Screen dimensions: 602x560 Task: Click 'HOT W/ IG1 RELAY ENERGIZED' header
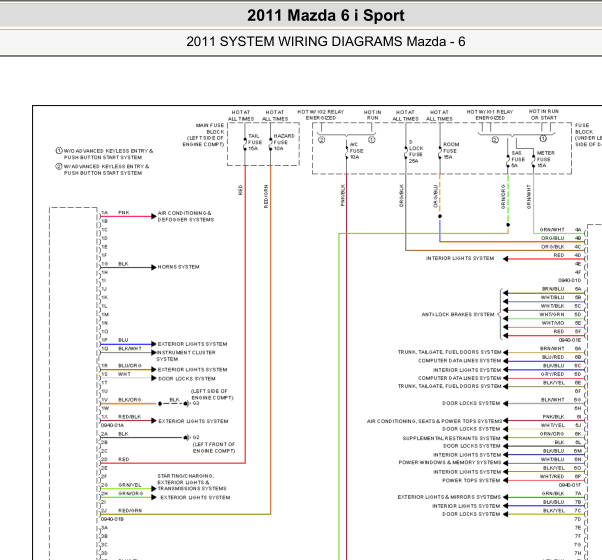click(490, 115)
